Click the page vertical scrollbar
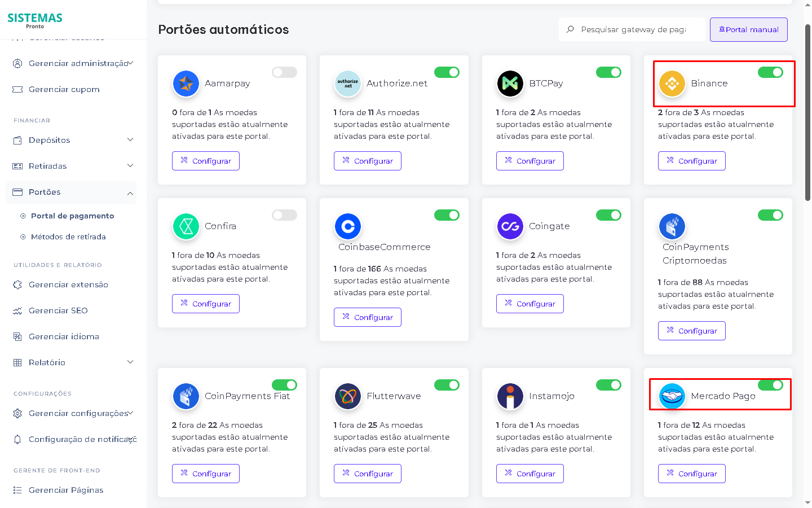The image size is (812, 508). coord(807,113)
